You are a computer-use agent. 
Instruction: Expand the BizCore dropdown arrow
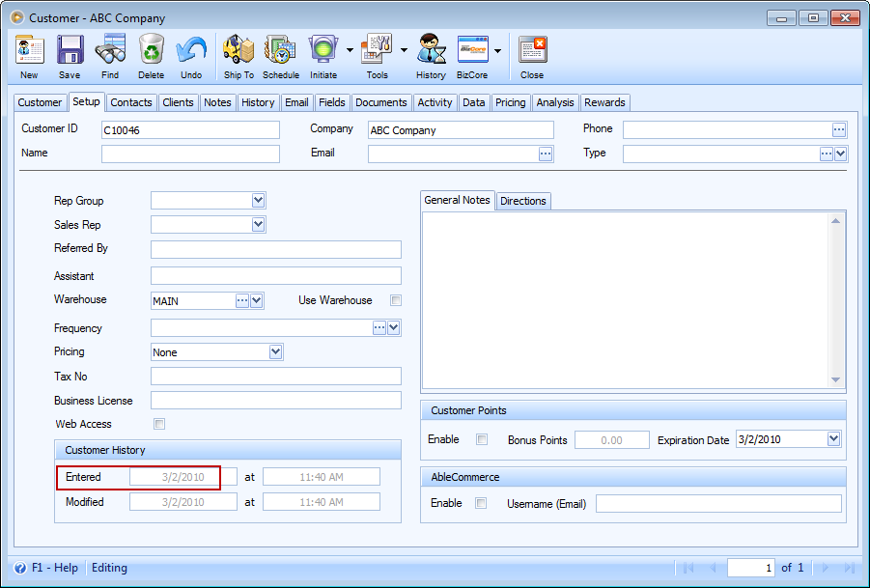[x=497, y=50]
